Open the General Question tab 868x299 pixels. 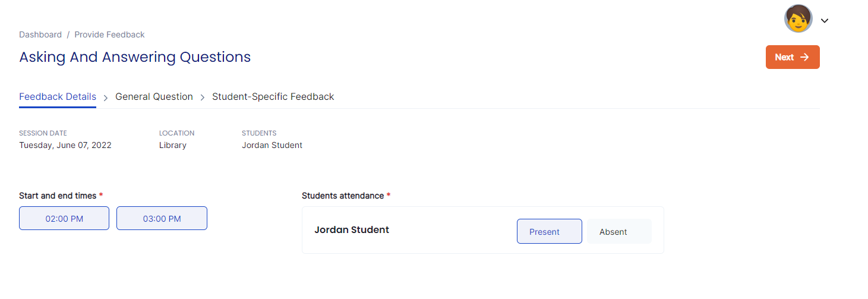pyautogui.click(x=154, y=96)
